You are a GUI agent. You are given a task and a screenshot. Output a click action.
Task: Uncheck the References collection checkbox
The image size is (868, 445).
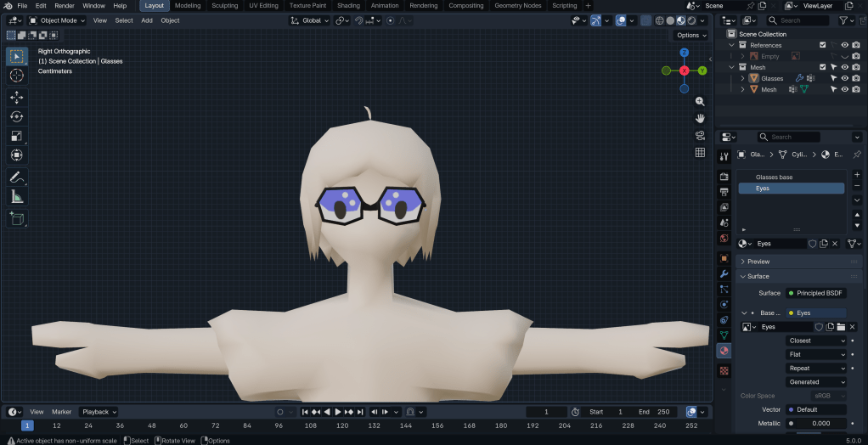(822, 45)
